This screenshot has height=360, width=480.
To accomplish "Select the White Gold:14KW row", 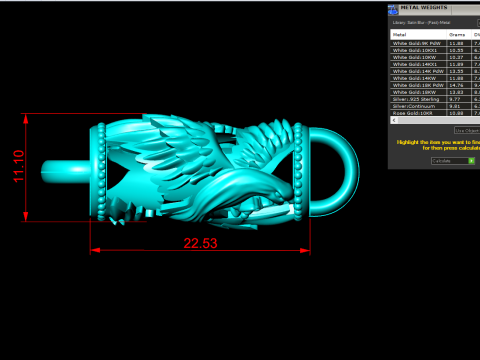I will (x=435, y=78).
